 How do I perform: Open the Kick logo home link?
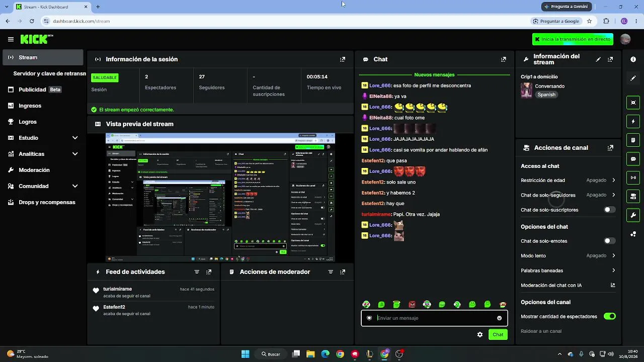(37, 39)
